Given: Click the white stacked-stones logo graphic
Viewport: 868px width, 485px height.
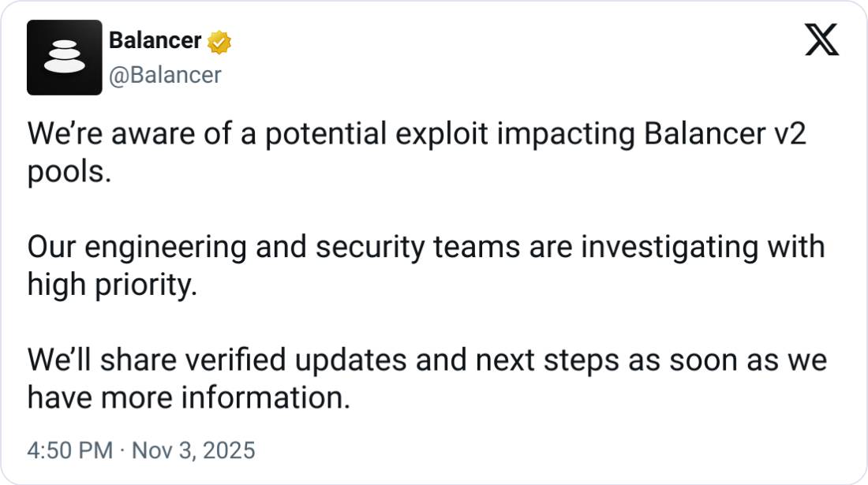Looking at the screenshot, I should click(x=65, y=58).
